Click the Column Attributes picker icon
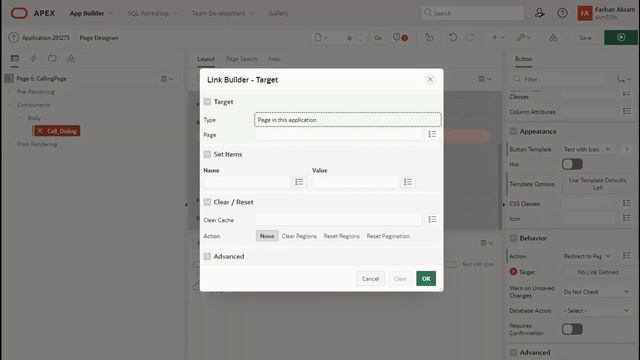 click(x=627, y=111)
